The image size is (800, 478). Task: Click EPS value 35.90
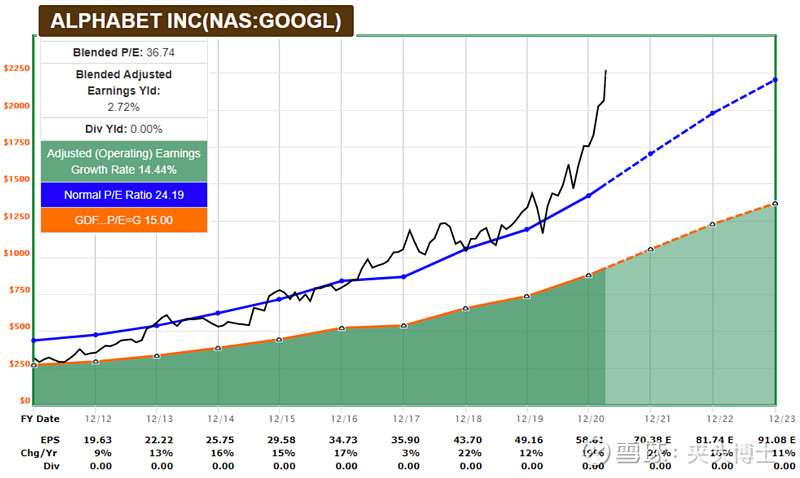[x=406, y=440]
